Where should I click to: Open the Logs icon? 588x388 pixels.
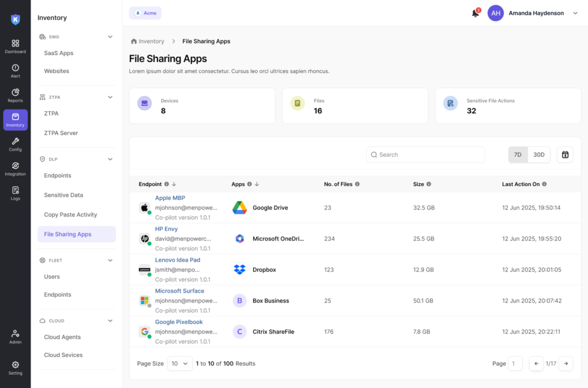[x=16, y=193]
